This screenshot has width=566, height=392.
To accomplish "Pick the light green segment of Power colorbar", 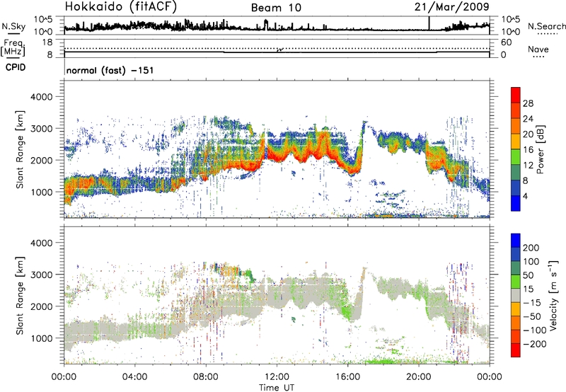I will (x=516, y=156).
